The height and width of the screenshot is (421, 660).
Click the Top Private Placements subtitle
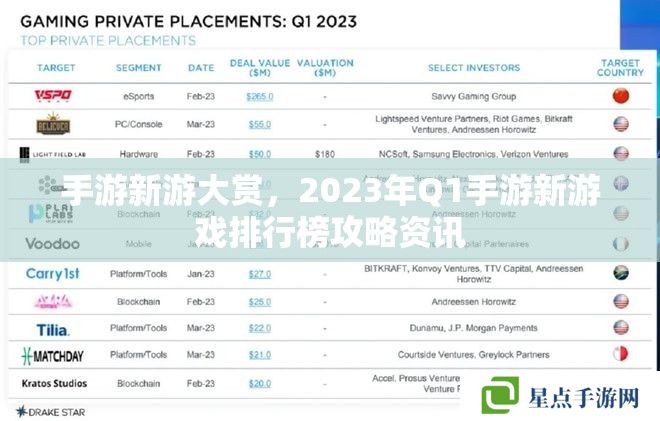click(x=108, y=41)
